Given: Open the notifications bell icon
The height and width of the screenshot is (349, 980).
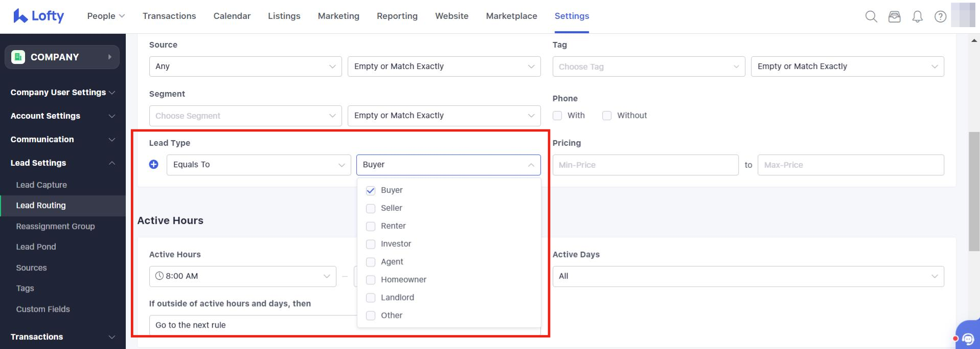Looking at the screenshot, I should click(917, 17).
